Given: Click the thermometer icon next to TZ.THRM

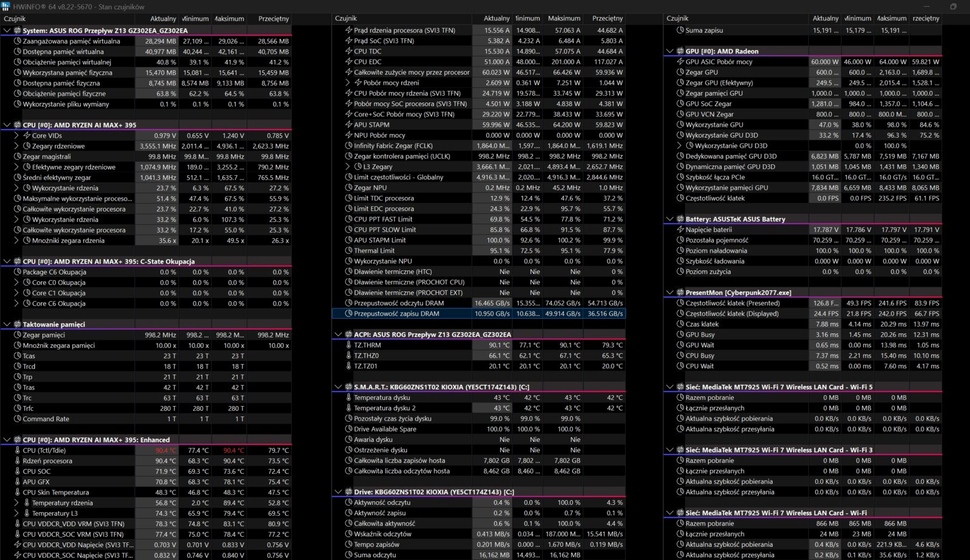Looking at the screenshot, I should 349,345.
